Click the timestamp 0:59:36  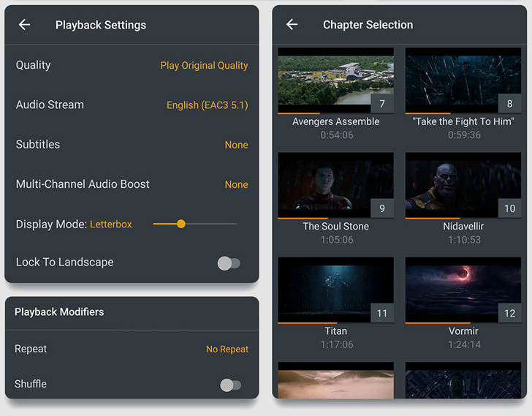coord(464,135)
